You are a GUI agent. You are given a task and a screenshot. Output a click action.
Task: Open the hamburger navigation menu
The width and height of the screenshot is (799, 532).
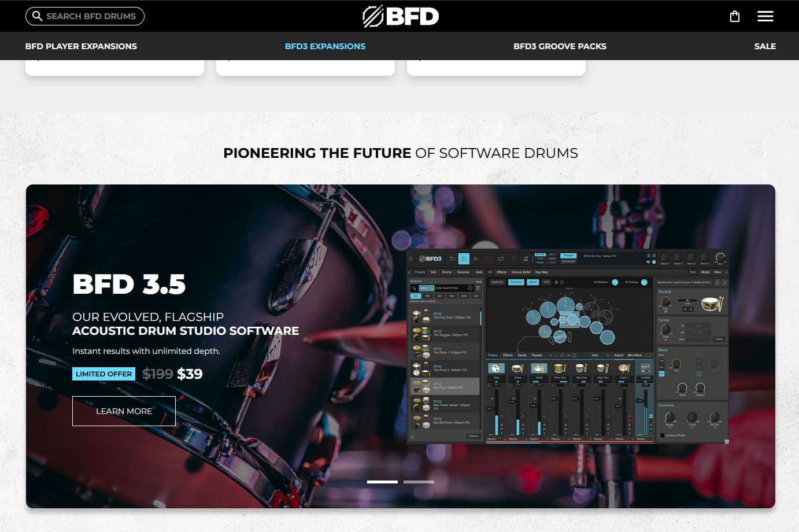coord(765,16)
